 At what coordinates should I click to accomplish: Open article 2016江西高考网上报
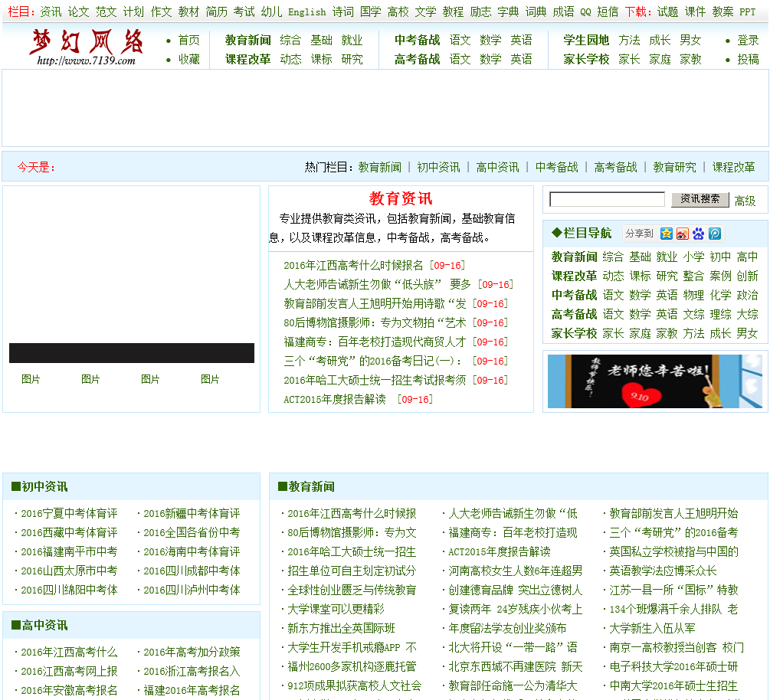(x=69, y=672)
